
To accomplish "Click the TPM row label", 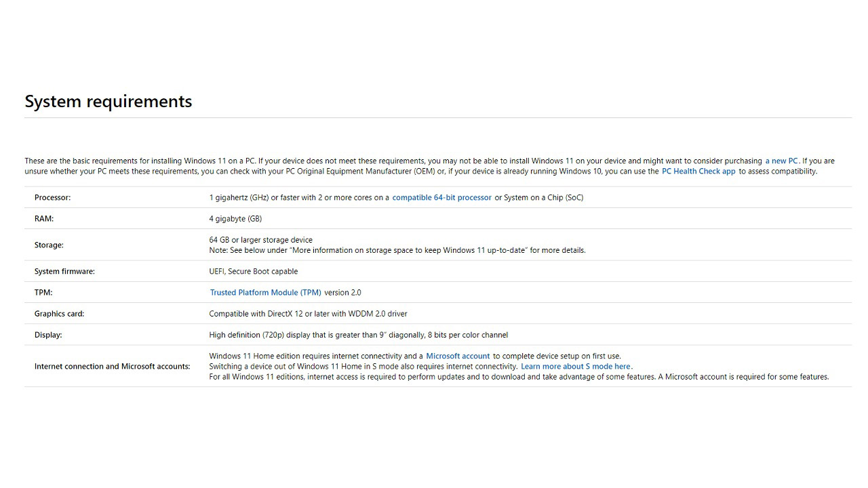I will pos(43,293).
